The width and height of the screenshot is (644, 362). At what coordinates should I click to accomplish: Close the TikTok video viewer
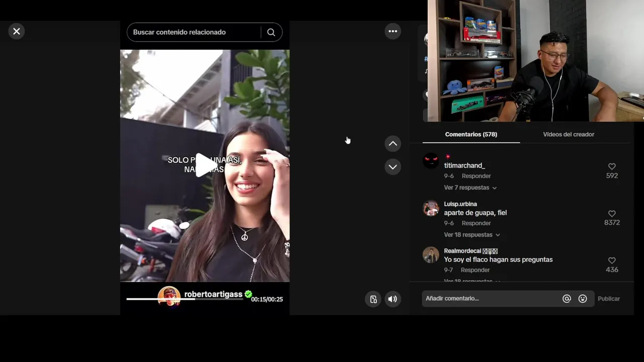(17, 31)
